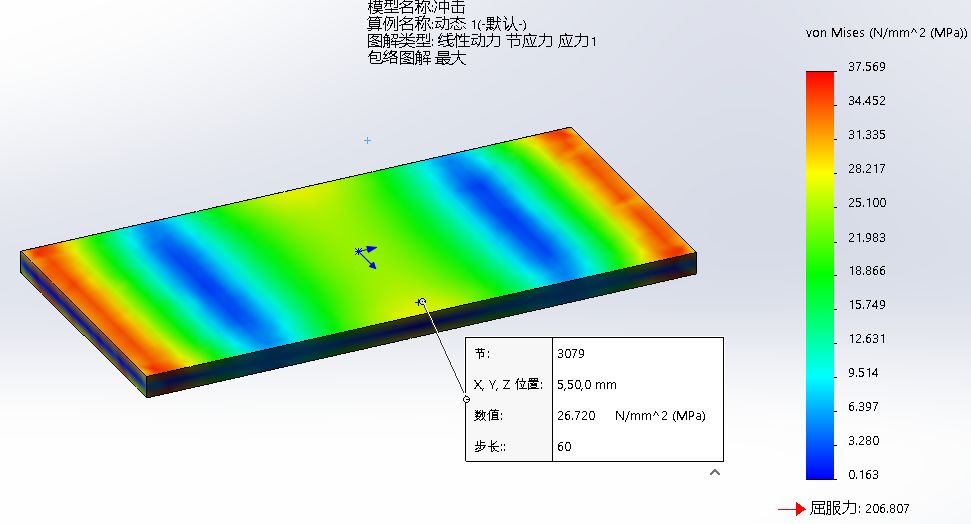Click the model name title line
This screenshot has height=524, width=971.
416,7
